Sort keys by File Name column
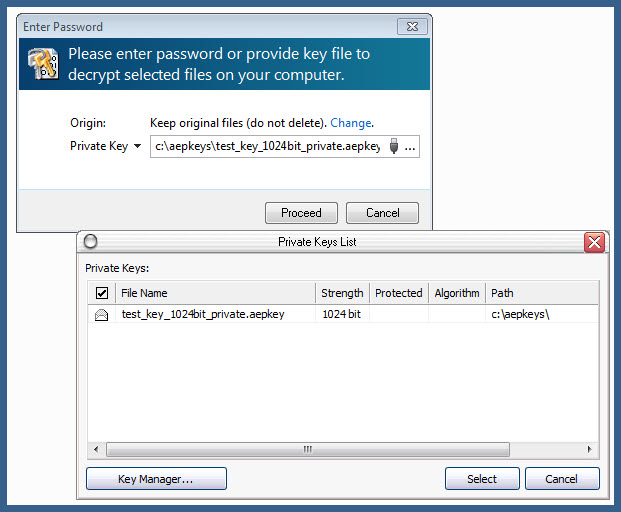 point(215,293)
